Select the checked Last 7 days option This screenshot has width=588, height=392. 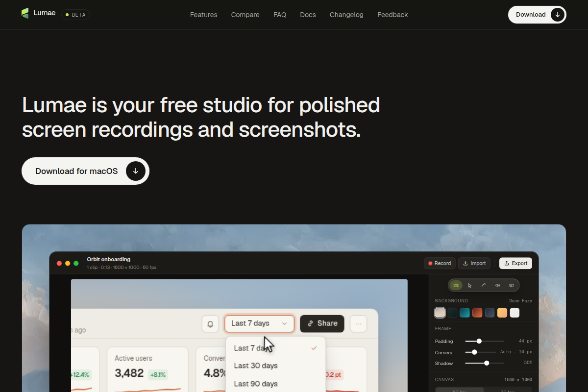coord(275,348)
